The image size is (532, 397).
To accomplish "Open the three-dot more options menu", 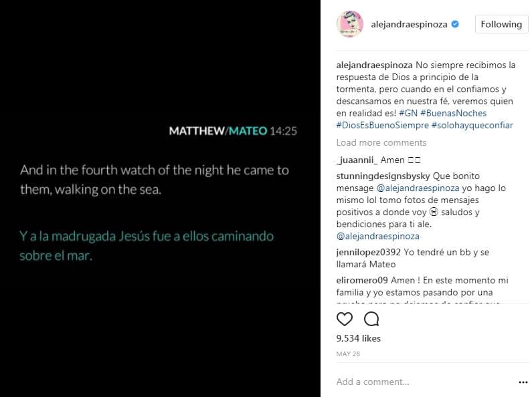I will click(523, 382).
